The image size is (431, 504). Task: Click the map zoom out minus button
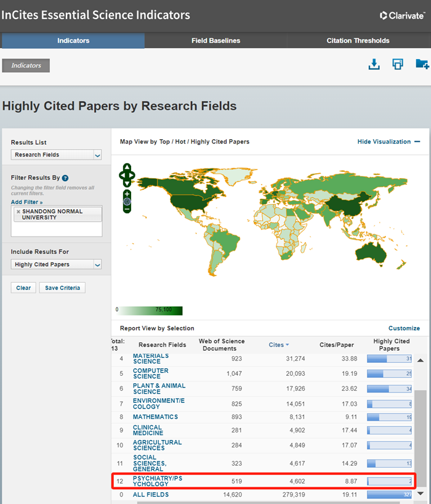pyautogui.click(x=127, y=209)
